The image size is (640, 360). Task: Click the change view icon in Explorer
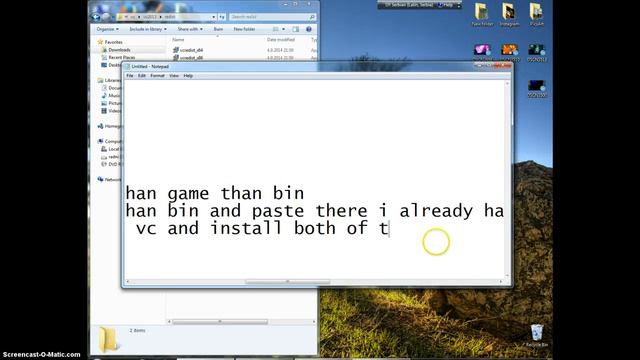[276, 29]
